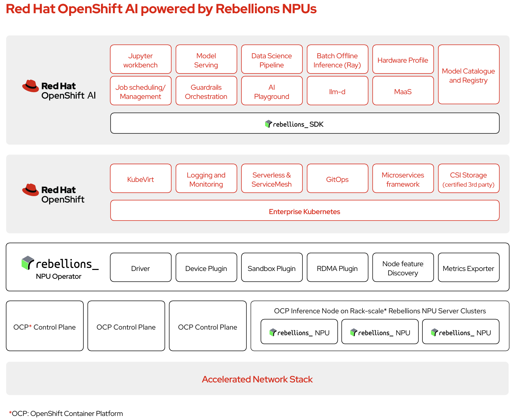Click the first OCP* Control Plane box

[45, 326]
